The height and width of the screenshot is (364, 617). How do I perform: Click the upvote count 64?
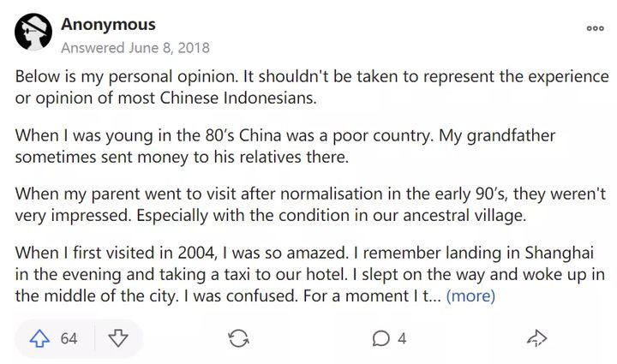point(69,338)
